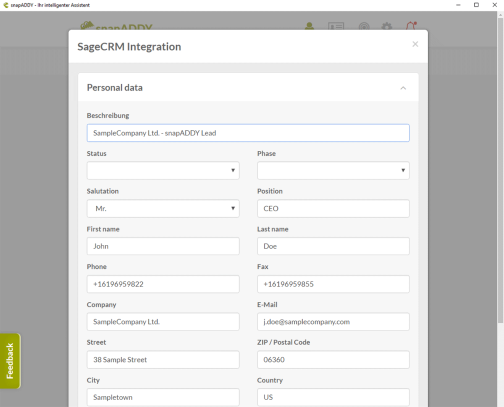Screen dimensions: 504x407
Task: Click the Beschreibung input field
Action: coord(248,133)
